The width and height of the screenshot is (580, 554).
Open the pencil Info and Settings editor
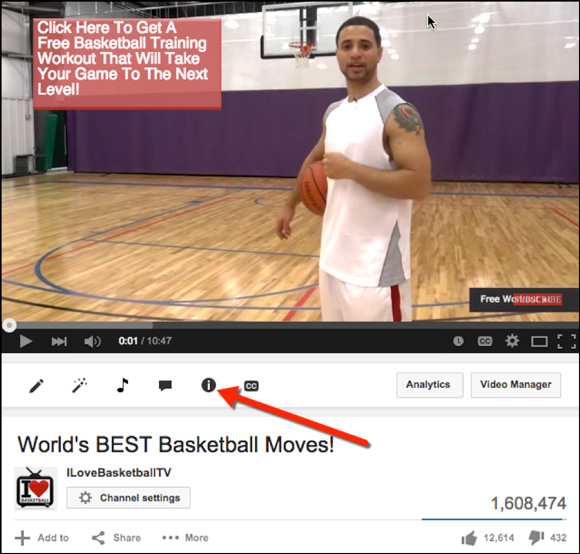tap(36, 386)
